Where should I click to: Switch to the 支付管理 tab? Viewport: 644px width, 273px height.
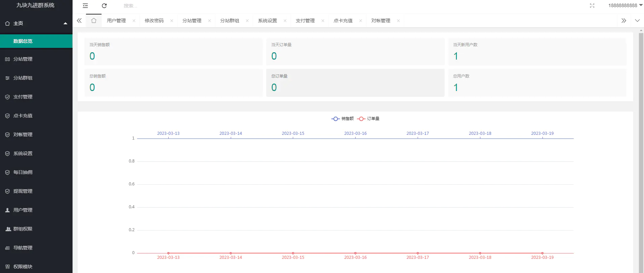[x=305, y=21]
